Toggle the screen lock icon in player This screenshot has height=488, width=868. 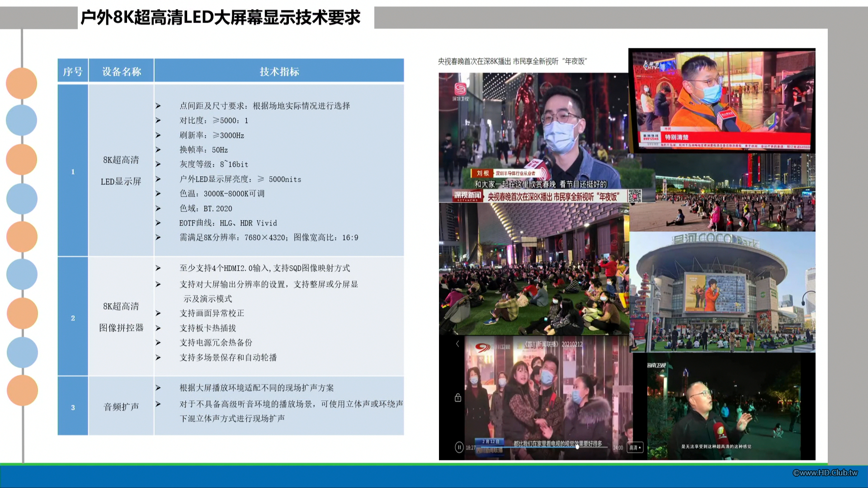458,398
